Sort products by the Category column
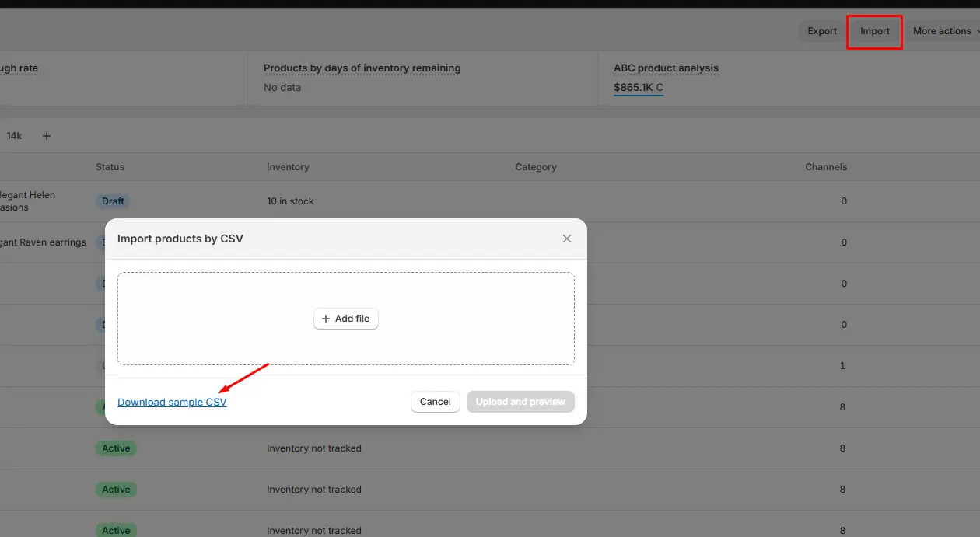Viewport: 980px width, 537px height. (535, 166)
